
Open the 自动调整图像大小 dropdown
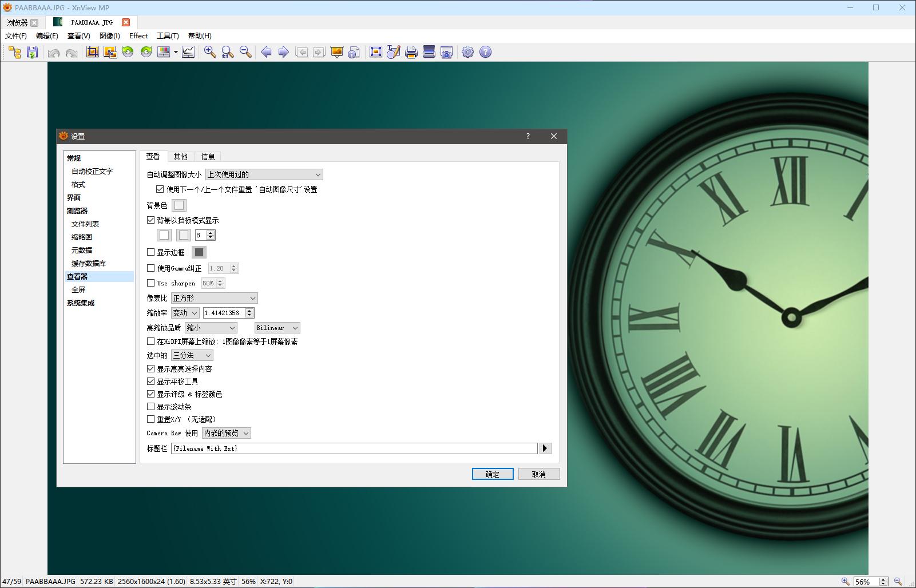coord(264,174)
